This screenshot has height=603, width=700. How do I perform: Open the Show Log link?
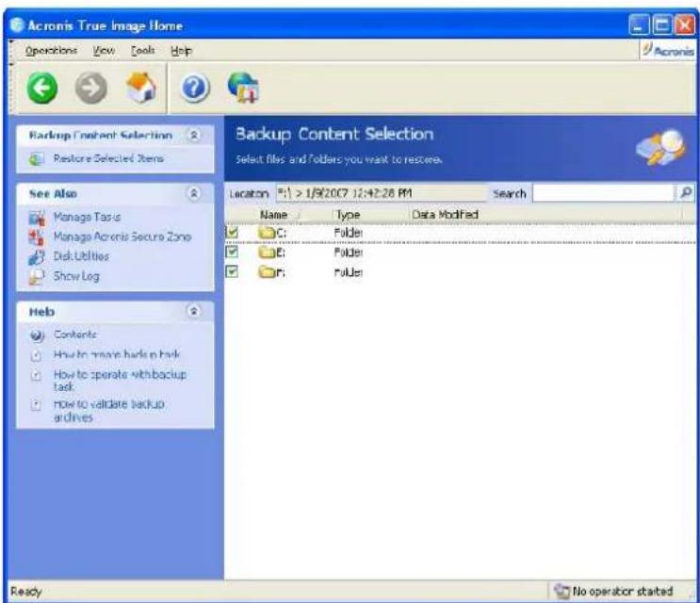point(76,276)
